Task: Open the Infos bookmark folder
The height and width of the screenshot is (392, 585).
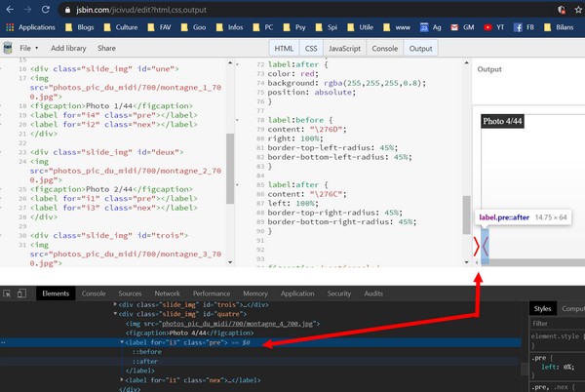Action: (229, 27)
